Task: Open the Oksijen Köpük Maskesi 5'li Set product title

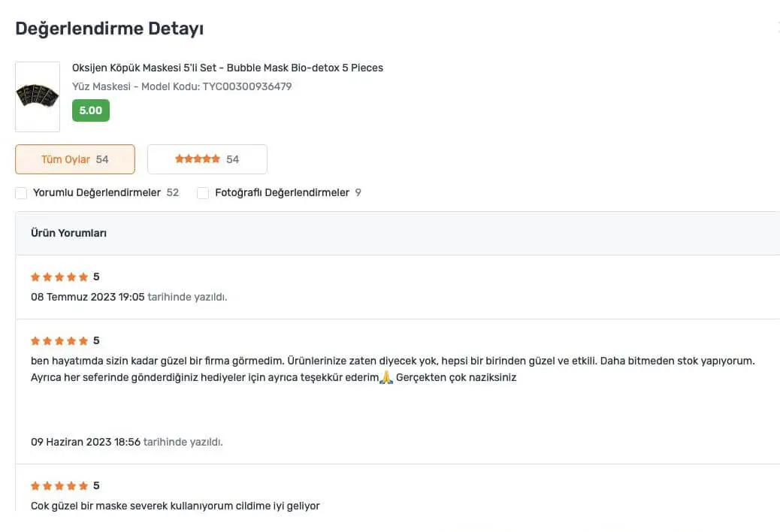Action: pos(227,68)
